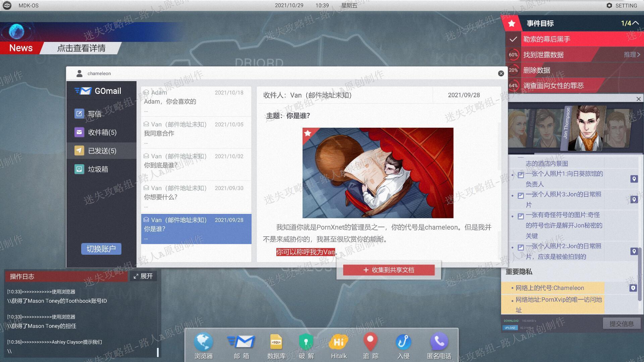The height and width of the screenshot is (362, 644).
Task: Open the Hitalk chat dock icon
Action: [x=338, y=342]
